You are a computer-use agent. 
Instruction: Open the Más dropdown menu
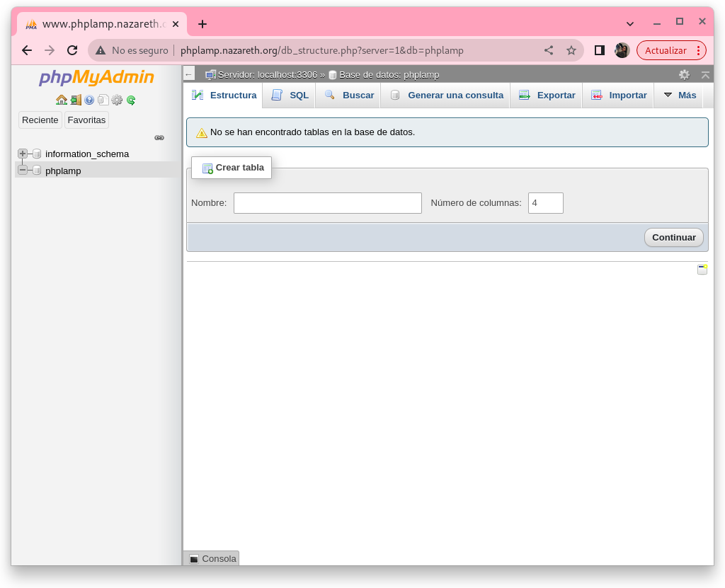point(680,96)
